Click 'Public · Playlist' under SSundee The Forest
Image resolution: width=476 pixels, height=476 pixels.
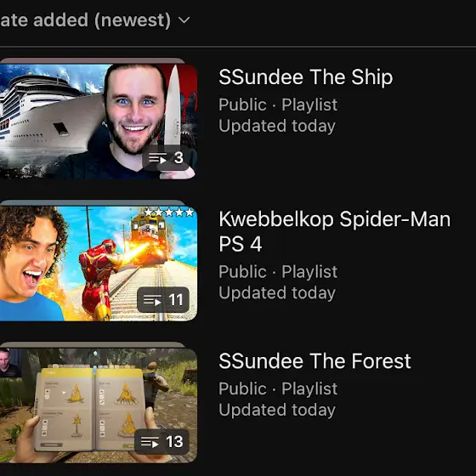point(278,389)
